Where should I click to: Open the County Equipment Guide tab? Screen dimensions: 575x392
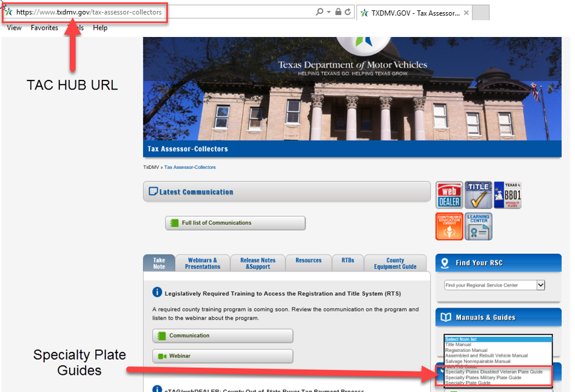(x=395, y=264)
